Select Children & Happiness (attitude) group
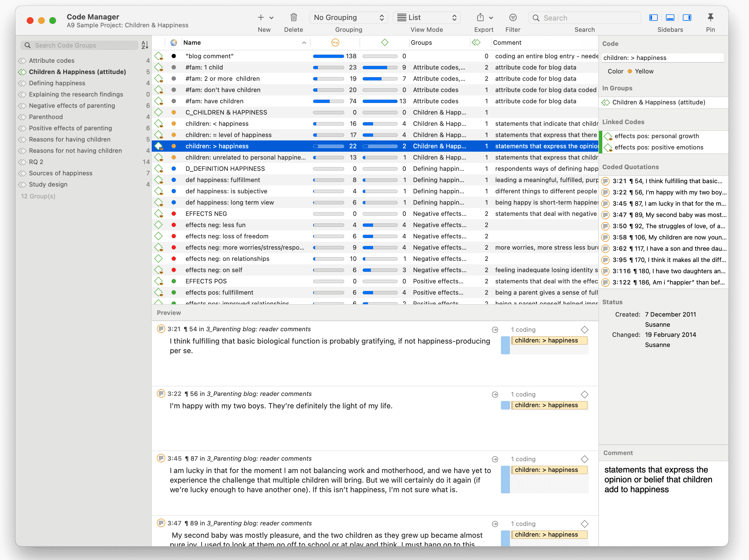749x560 pixels. pyautogui.click(x=84, y=72)
